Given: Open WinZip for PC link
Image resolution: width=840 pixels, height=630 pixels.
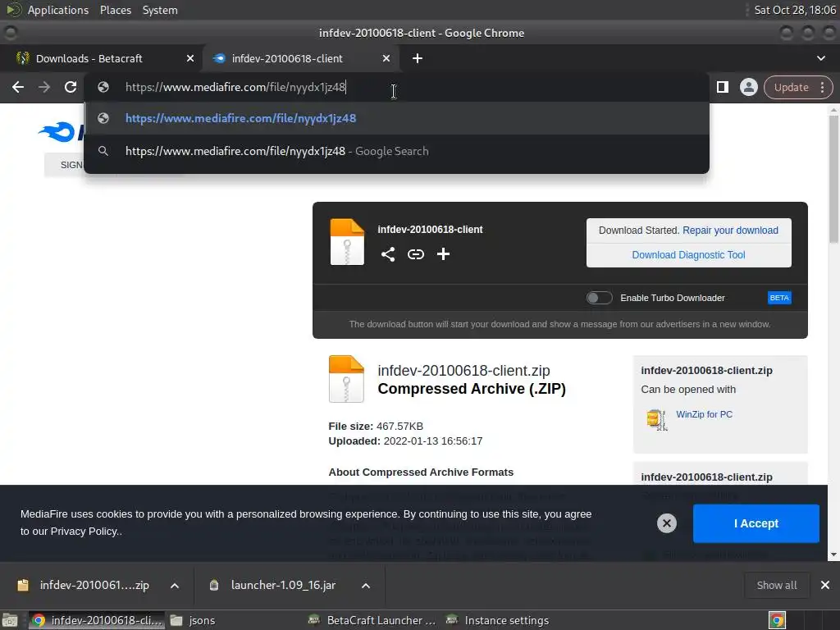Looking at the screenshot, I should (x=704, y=414).
